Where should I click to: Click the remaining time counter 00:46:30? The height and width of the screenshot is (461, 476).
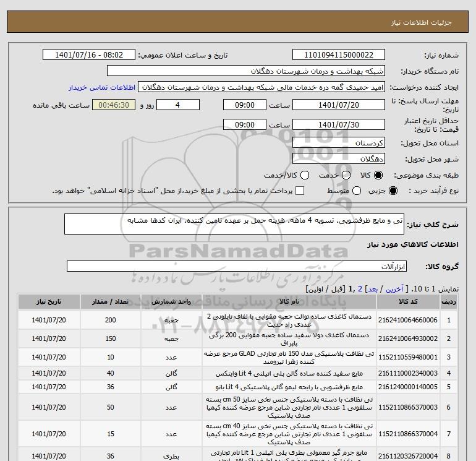pyautogui.click(x=114, y=105)
